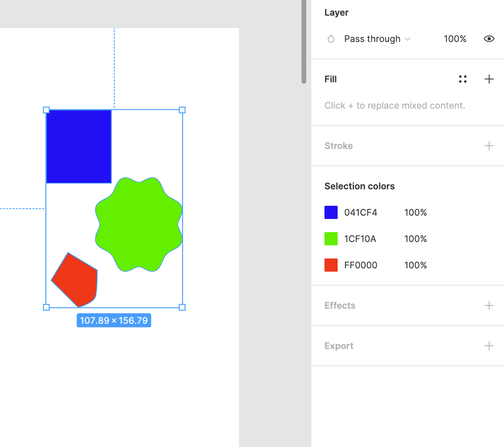
Task: Select the 1CF10A hex value
Action: click(360, 239)
